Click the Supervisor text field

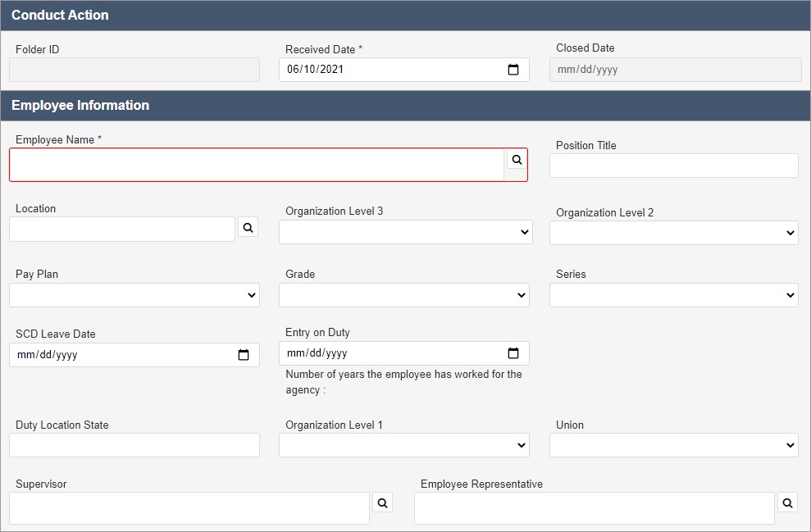(189, 508)
